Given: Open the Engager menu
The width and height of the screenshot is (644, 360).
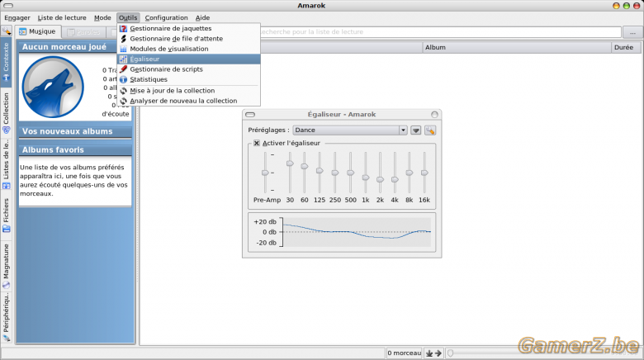Looking at the screenshot, I should 17,17.
